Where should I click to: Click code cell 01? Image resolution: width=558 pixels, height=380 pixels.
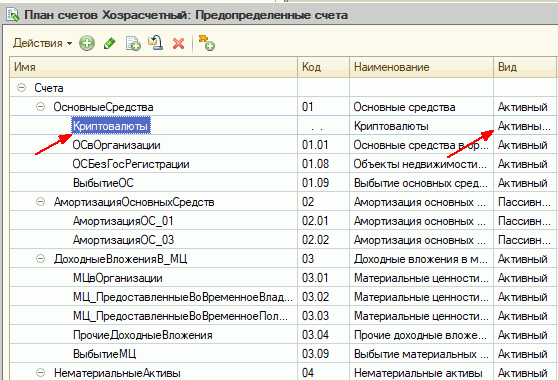click(x=323, y=107)
